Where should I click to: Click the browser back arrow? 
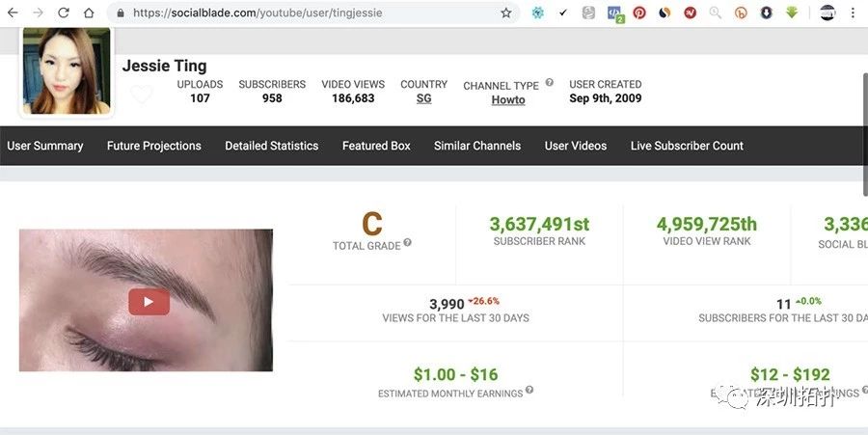(13, 14)
